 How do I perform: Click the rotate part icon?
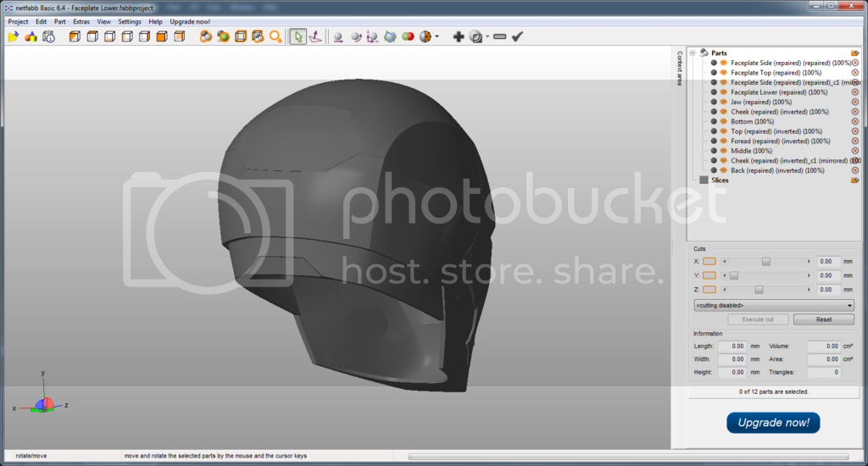(355, 37)
